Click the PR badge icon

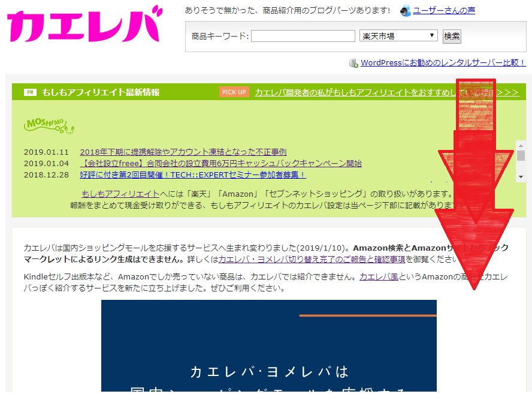[x=30, y=92]
